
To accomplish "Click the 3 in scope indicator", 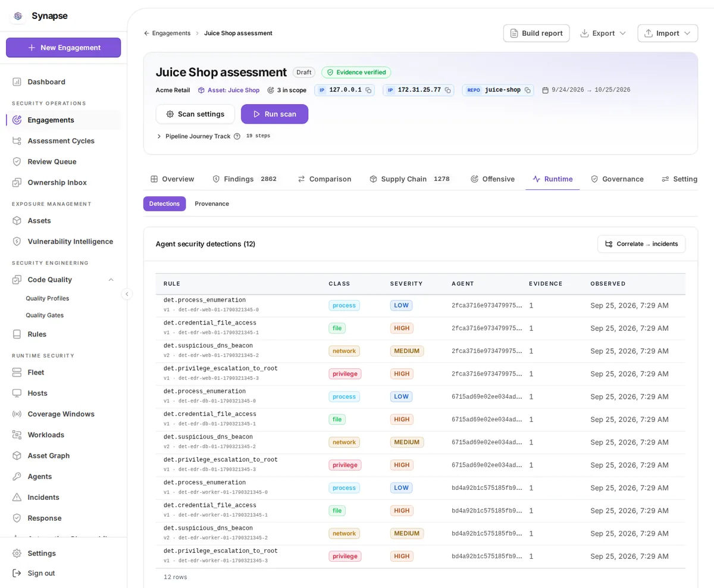I will [x=287, y=90].
